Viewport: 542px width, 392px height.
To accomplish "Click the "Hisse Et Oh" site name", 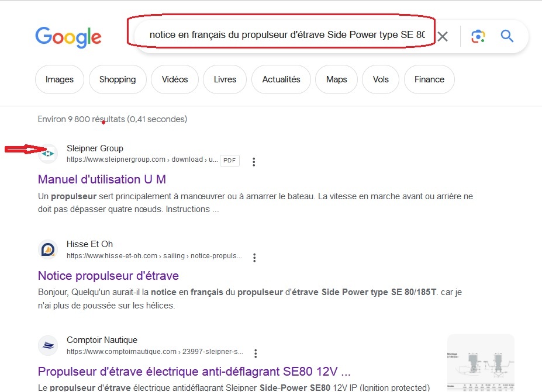I will tap(89, 244).
